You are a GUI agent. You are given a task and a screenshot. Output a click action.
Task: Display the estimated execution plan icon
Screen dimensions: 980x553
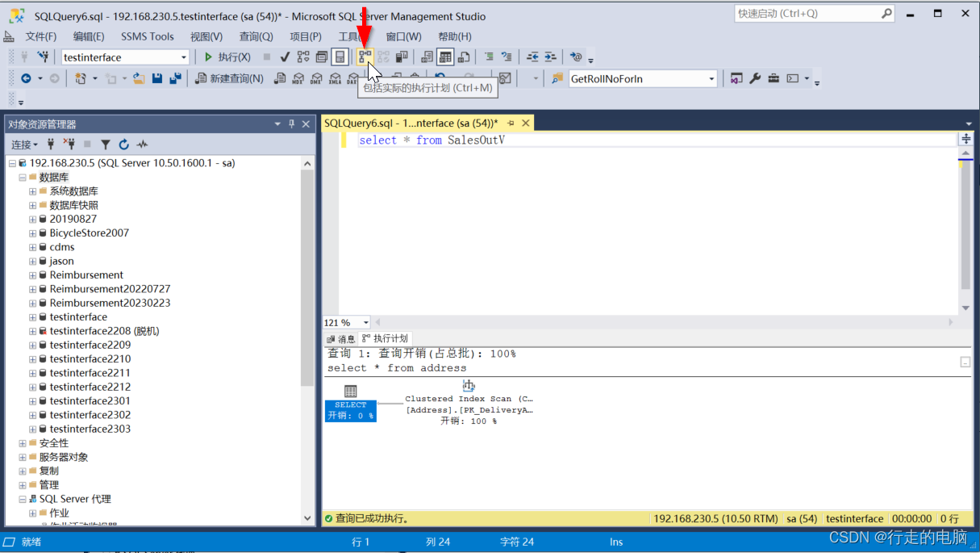[x=303, y=57]
